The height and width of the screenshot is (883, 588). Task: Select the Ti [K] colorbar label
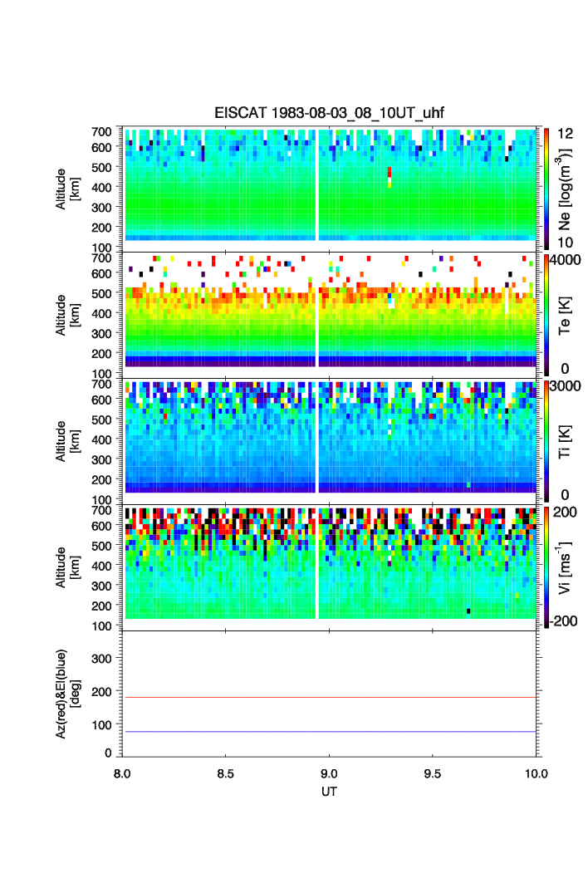(566, 438)
